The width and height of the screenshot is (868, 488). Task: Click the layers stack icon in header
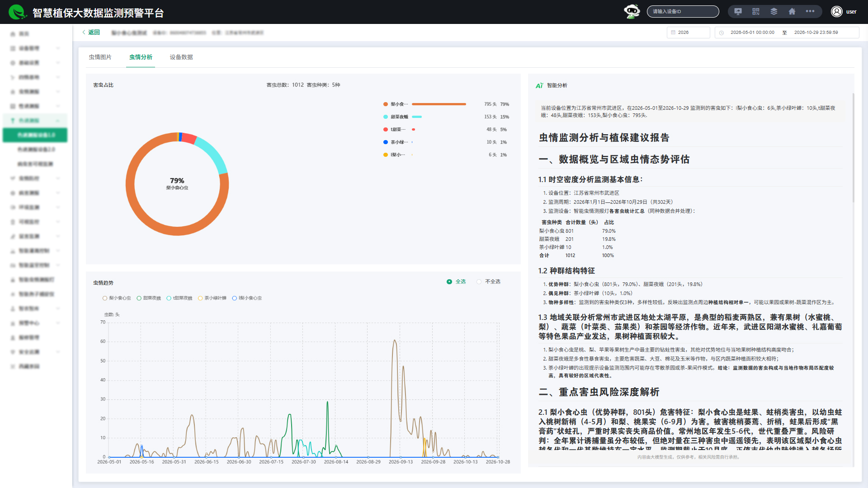point(774,12)
